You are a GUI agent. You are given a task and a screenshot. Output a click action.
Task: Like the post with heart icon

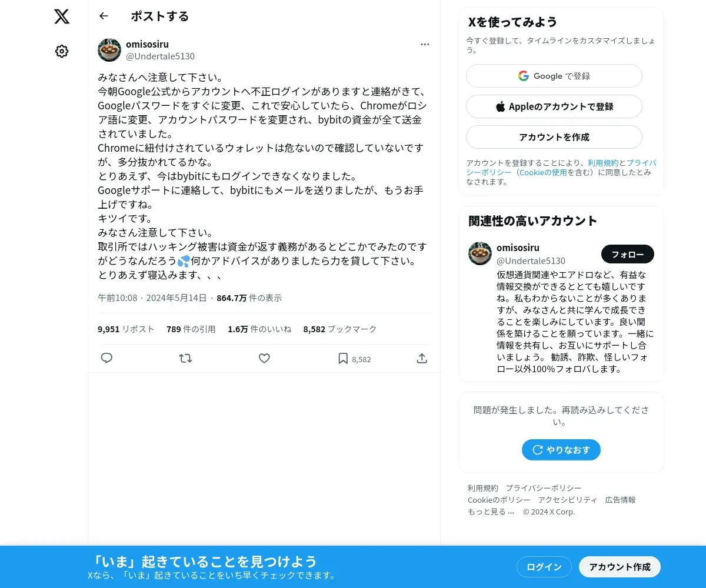(x=264, y=358)
